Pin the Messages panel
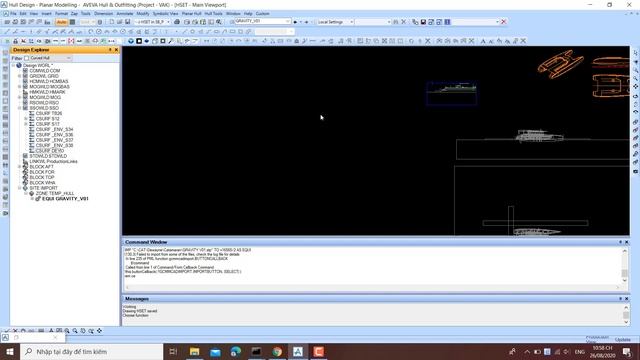The image size is (640, 360). click(x=620, y=299)
